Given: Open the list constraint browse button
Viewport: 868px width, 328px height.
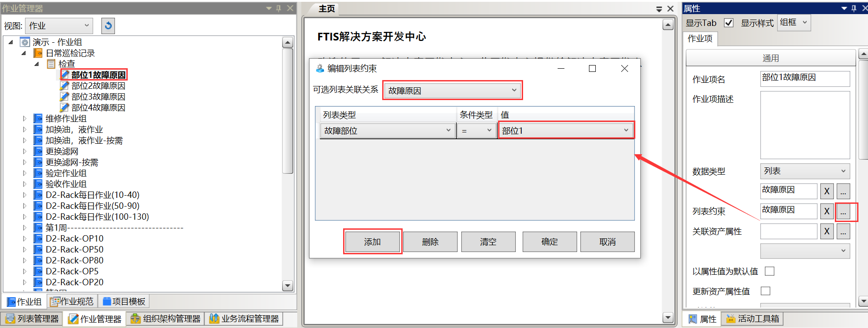Looking at the screenshot, I should point(843,212).
